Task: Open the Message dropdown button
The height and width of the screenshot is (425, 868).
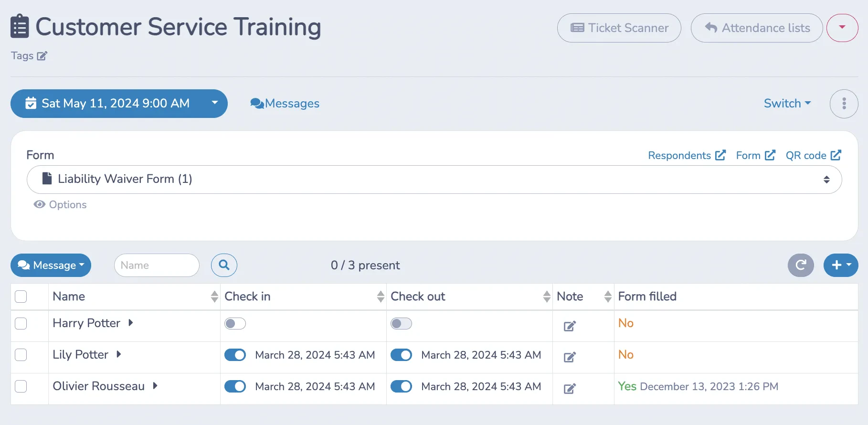Action: 51,265
